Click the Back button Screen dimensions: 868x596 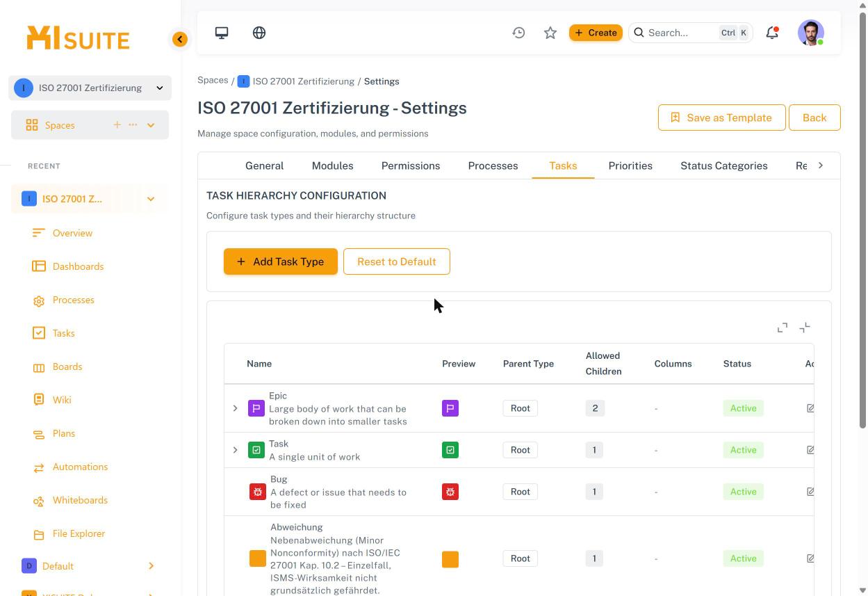click(x=814, y=118)
